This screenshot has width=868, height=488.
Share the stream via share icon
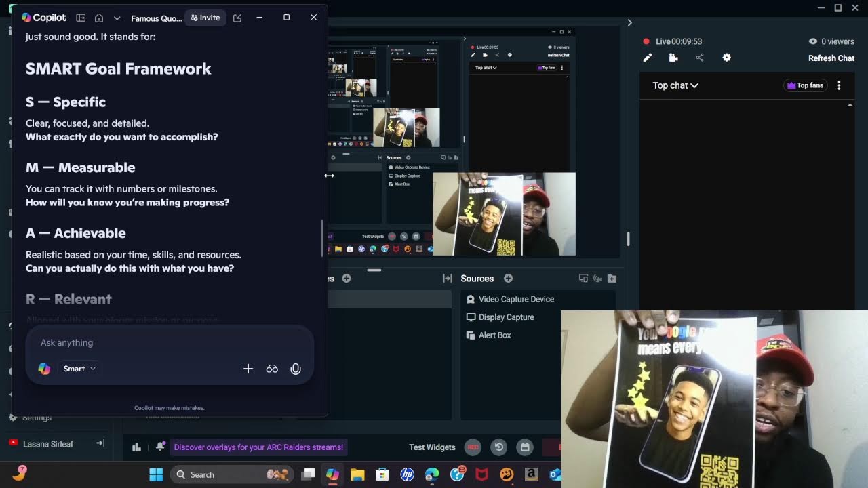(700, 58)
